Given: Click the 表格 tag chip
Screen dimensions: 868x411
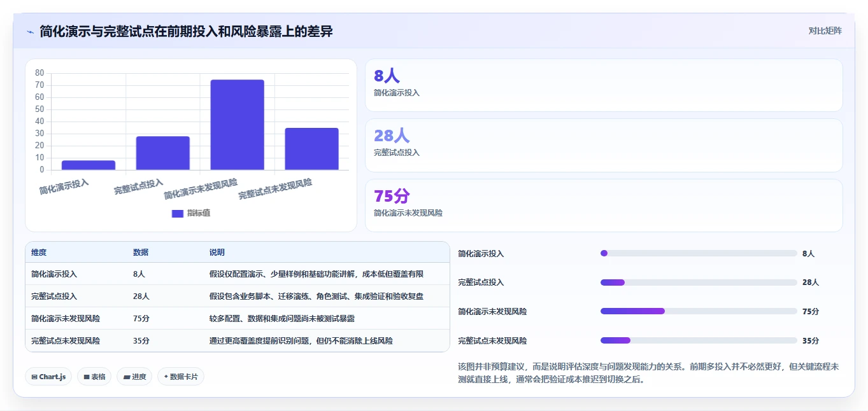Looking at the screenshot, I should [94, 377].
